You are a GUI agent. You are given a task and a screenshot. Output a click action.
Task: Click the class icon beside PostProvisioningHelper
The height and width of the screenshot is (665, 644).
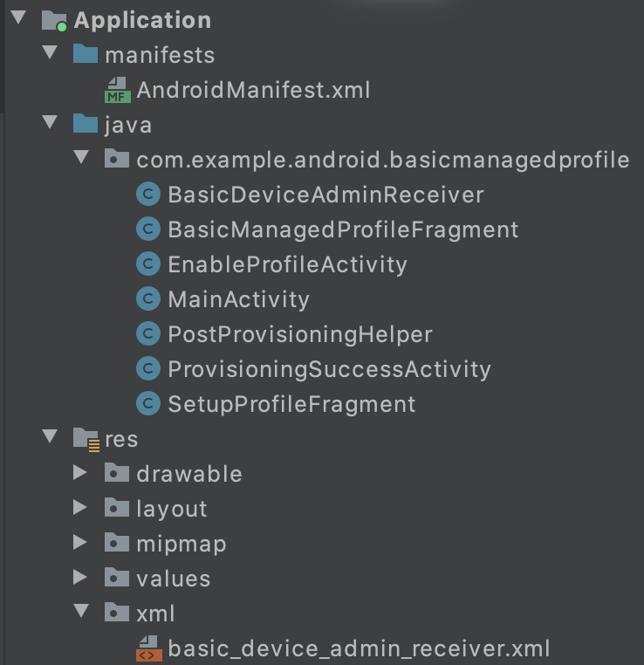tap(148, 333)
